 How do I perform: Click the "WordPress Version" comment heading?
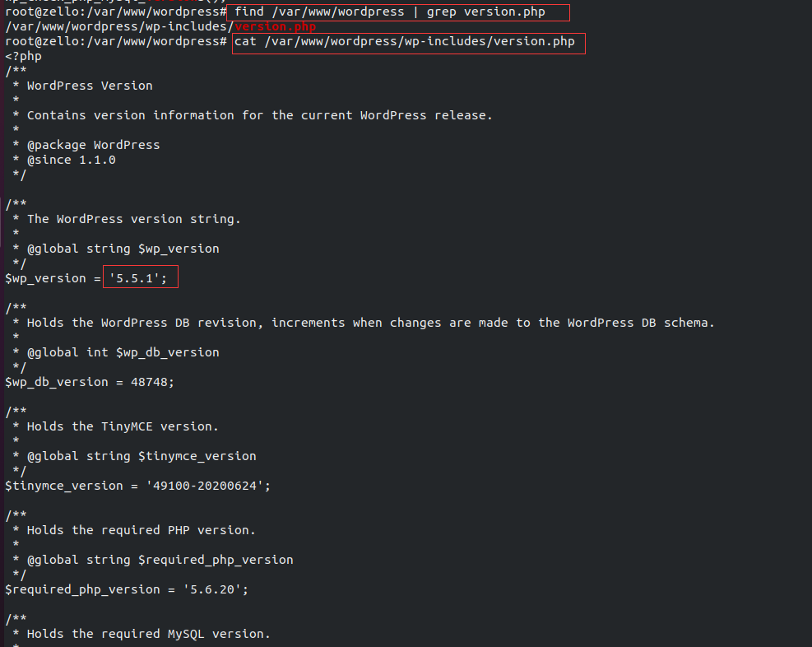90,86
